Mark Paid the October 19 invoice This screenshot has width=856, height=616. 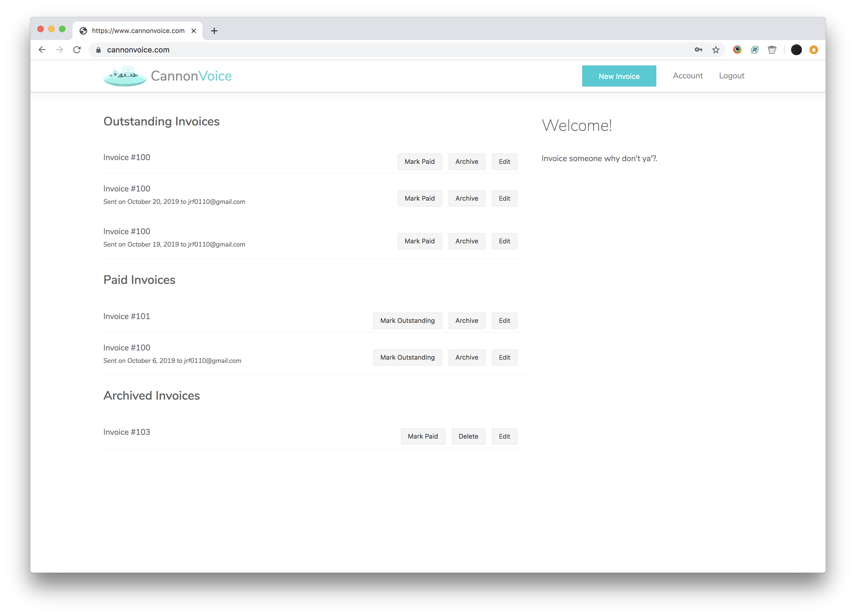tap(420, 241)
